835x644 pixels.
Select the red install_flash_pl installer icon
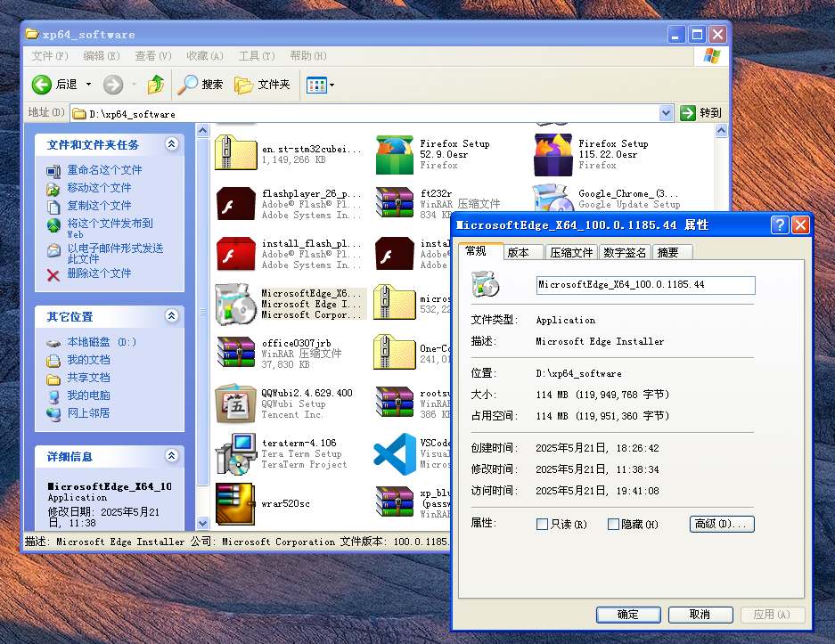pos(236,254)
